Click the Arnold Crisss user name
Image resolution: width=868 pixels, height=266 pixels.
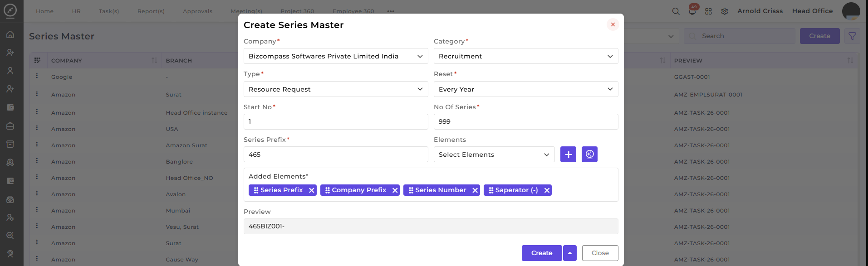tap(760, 11)
